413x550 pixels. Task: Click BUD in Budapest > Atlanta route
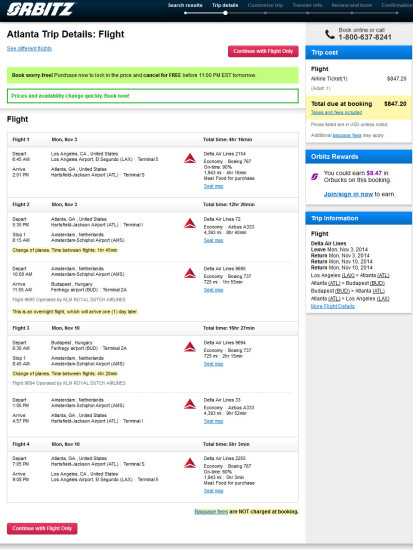click(x=342, y=291)
